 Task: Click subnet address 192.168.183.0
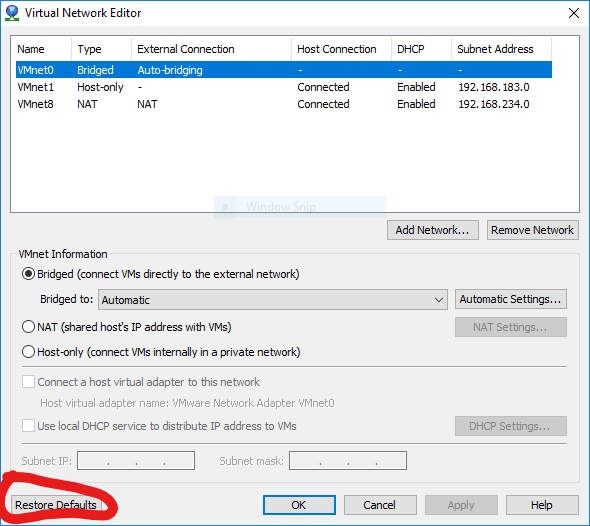pos(494,87)
